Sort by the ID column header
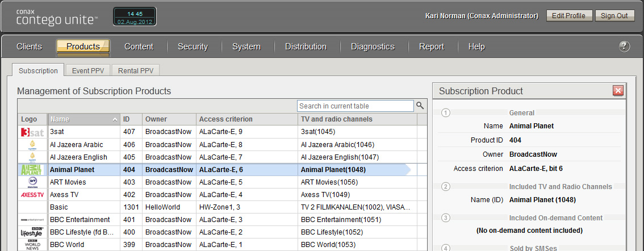Image resolution: width=644 pixels, height=251 pixels. [x=131, y=119]
